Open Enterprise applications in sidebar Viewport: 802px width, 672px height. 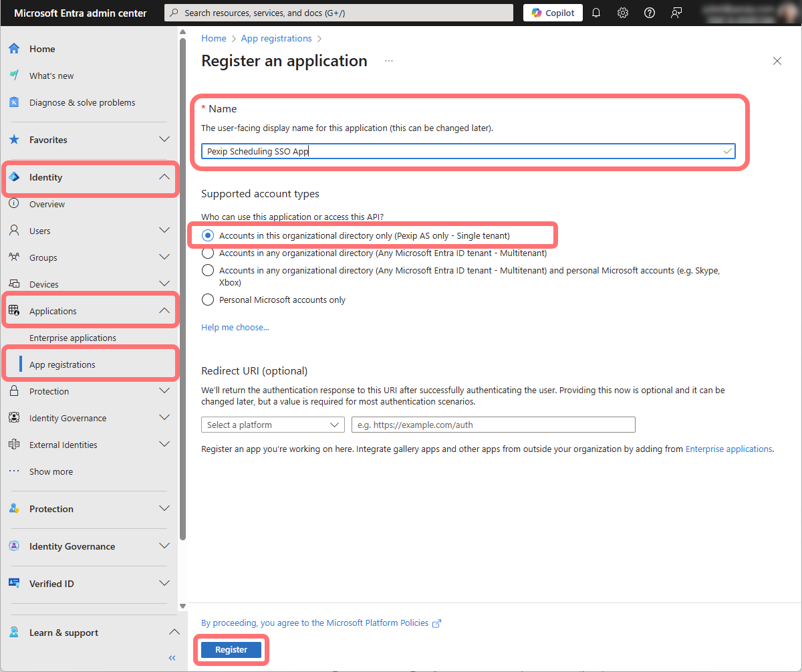coord(73,338)
